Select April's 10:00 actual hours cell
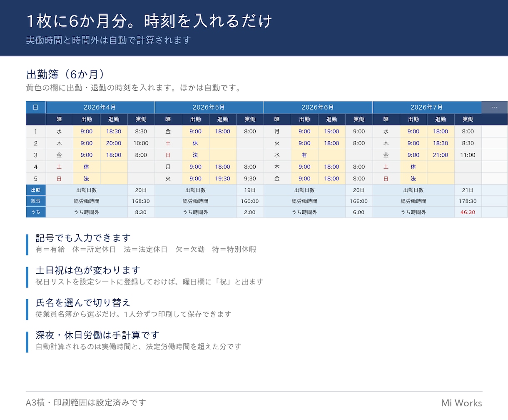This screenshot has width=508, height=420. (x=141, y=143)
